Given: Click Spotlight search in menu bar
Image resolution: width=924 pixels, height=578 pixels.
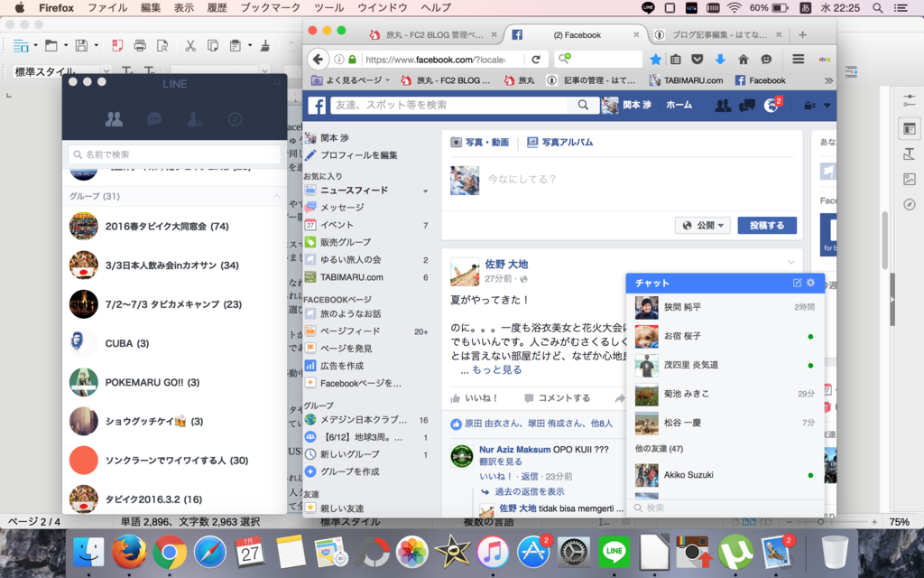Looking at the screenshot, I should click(x=877, y=7).
